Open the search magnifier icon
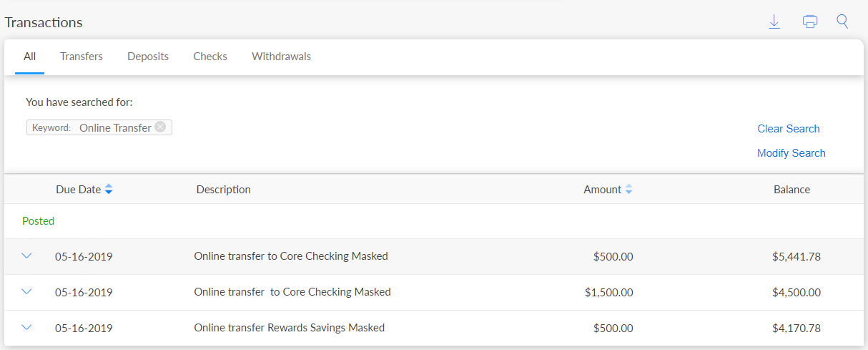This screenshot has width=868, height=350. click(842, 22)
